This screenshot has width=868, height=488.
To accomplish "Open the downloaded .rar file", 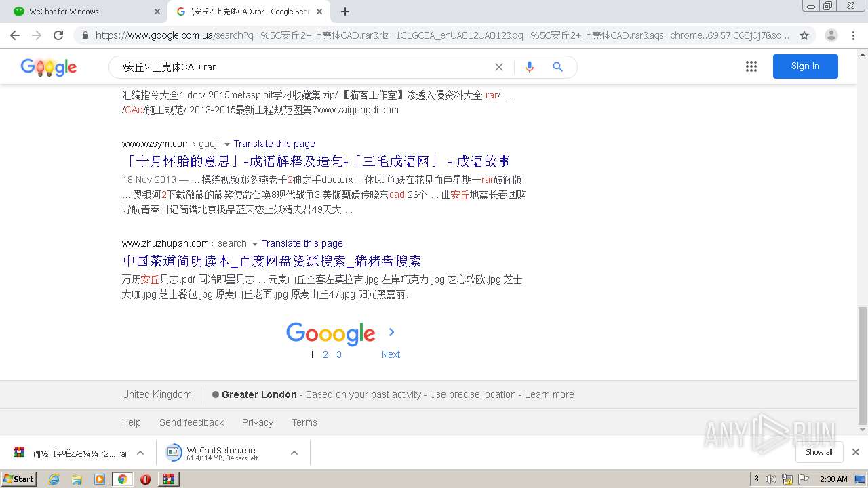I will pyautogui.click(x=71, y=453).
